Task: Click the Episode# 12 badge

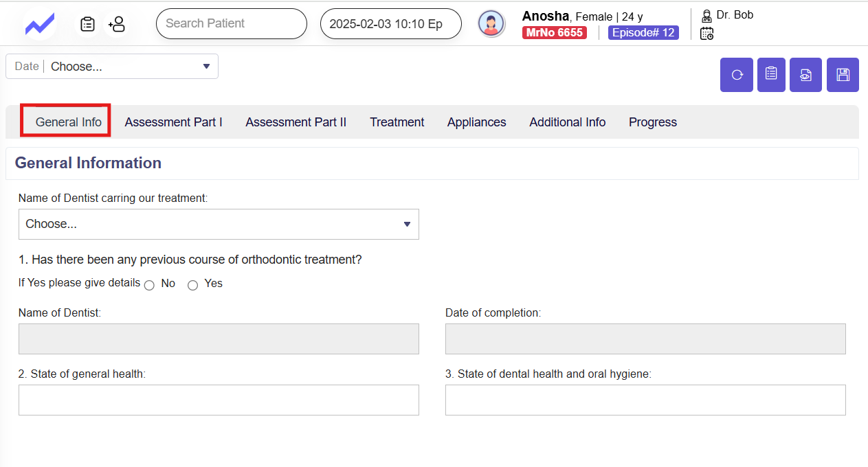Action: pyautogui.click(x=643, y=33)
